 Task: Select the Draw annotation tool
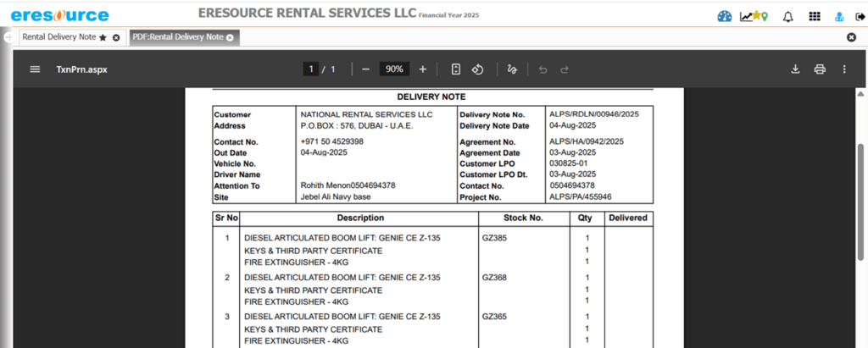coord(511,69)
